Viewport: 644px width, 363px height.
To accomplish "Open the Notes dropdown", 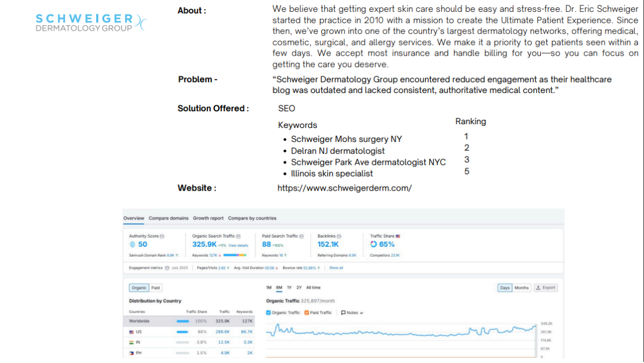I will (x=352, y=313).
